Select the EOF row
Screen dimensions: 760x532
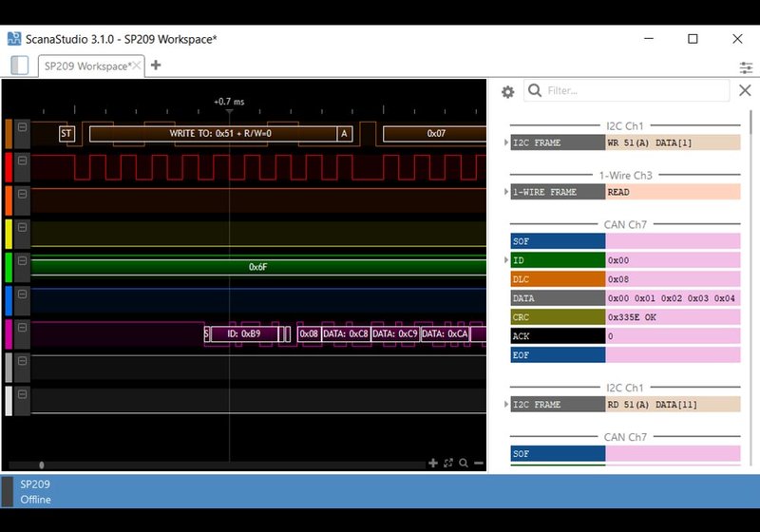[x=625, y=354]
